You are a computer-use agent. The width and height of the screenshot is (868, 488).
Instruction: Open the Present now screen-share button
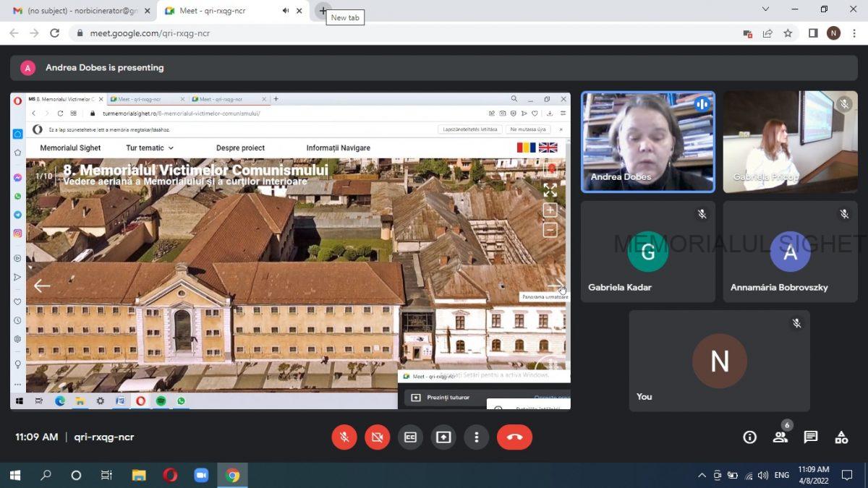point(443,437)
